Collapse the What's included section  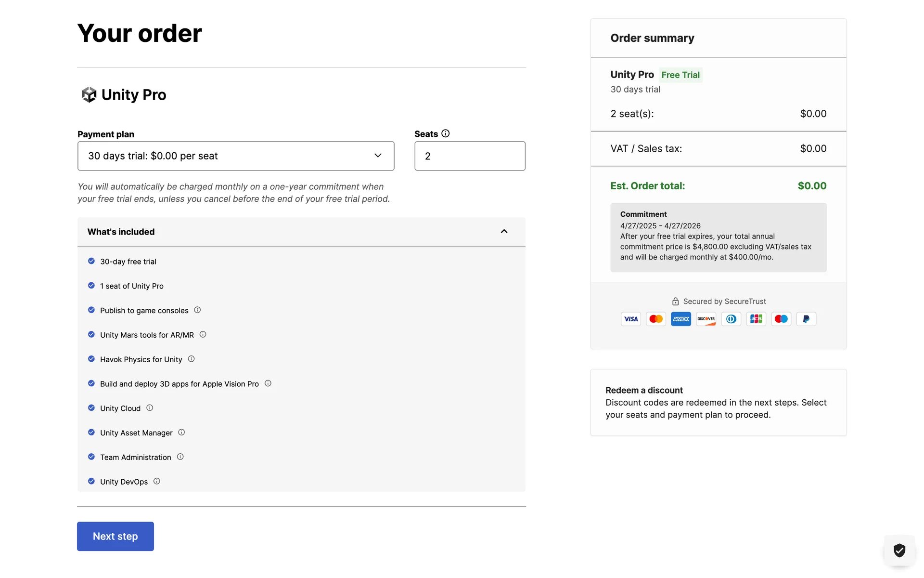504,232
